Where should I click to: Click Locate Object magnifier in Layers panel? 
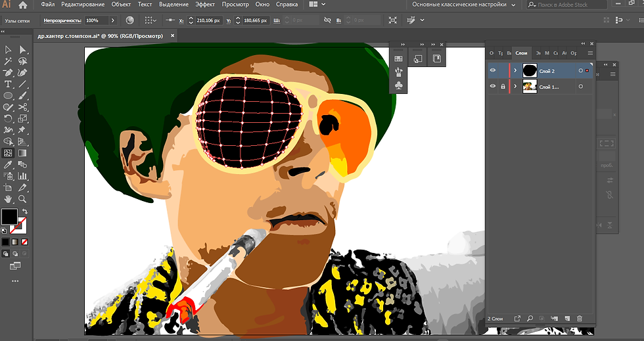[x=530, y=319]
